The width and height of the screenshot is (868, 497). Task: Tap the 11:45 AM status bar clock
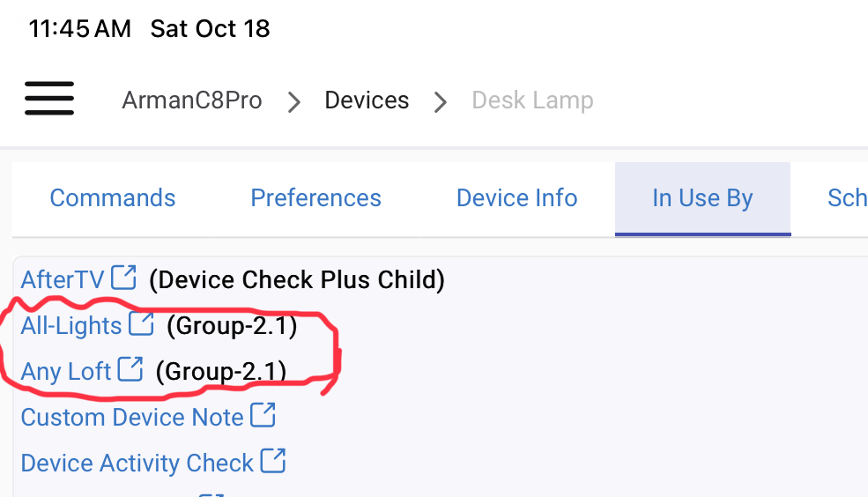pos(79,29)
